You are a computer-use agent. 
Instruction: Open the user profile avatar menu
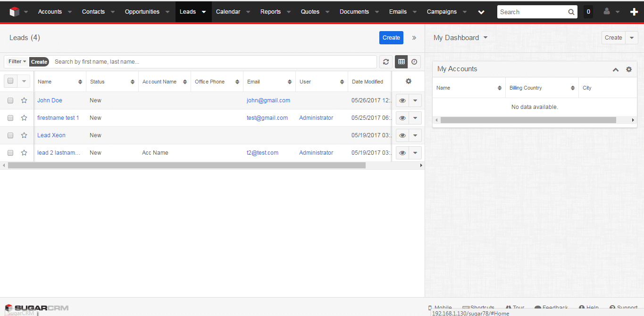607,12
